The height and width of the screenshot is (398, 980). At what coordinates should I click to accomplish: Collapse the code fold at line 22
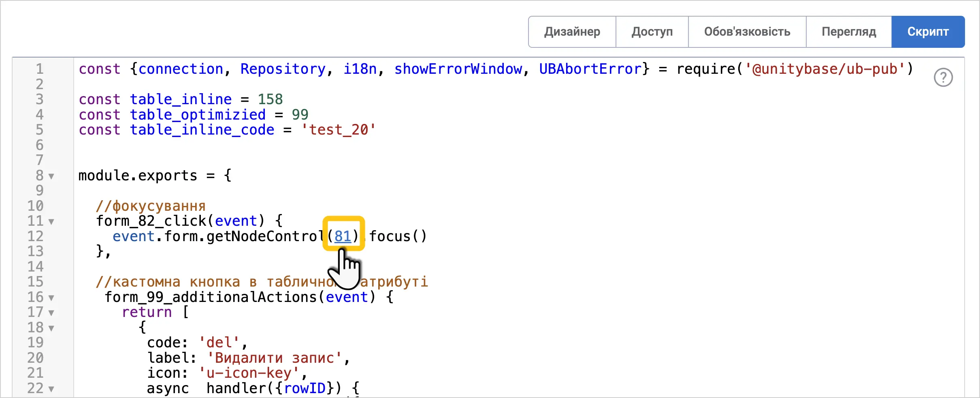pyautogui.click(x=51, y=389)
